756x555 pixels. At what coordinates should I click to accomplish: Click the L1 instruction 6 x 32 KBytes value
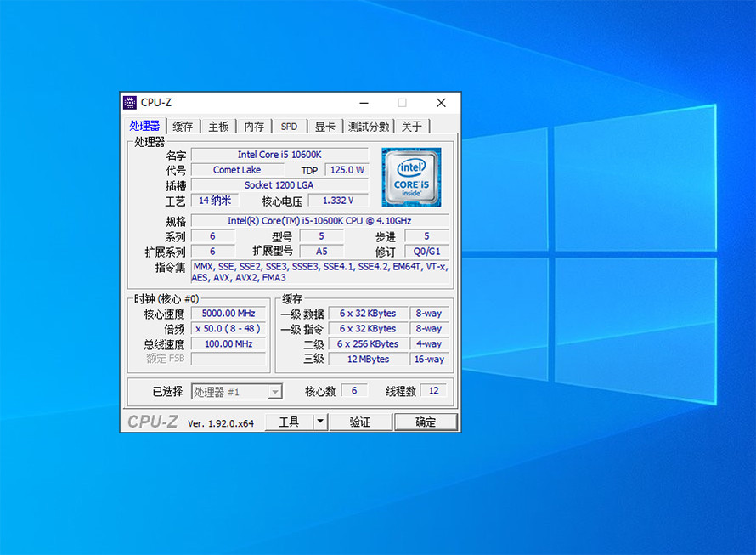[368, 329]
